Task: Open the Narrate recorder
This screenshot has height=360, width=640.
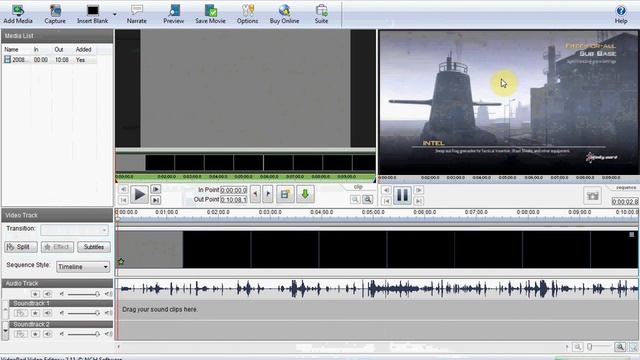Action: pyautogui.click(x=137, y=14)
